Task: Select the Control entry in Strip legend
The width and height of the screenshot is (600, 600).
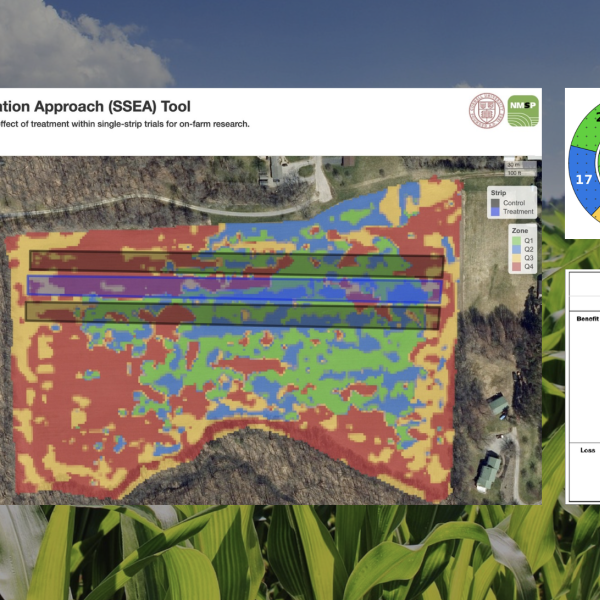Action: point(509,203)
